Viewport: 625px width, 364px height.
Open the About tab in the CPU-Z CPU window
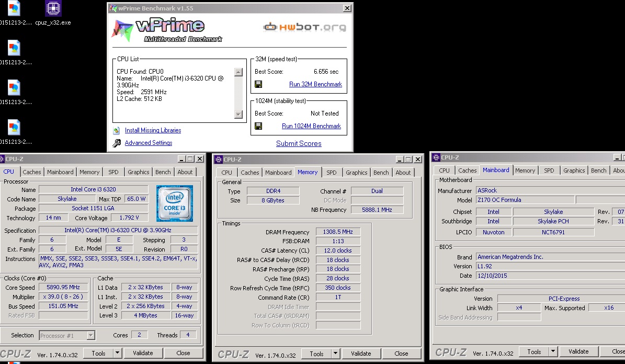[185, 172]
